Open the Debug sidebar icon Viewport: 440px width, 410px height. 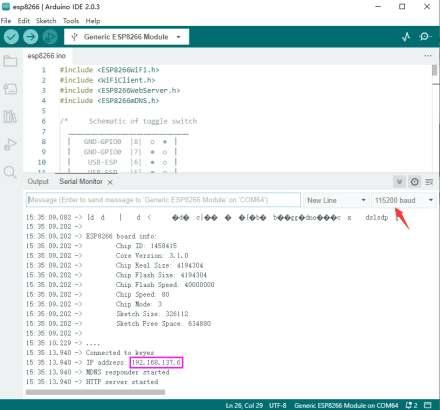(10, 144)
